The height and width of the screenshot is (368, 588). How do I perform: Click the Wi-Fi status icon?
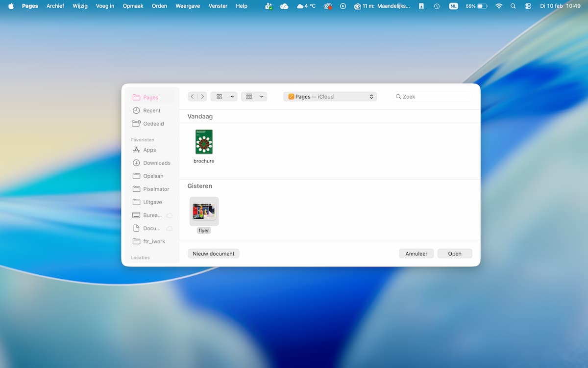499,6
